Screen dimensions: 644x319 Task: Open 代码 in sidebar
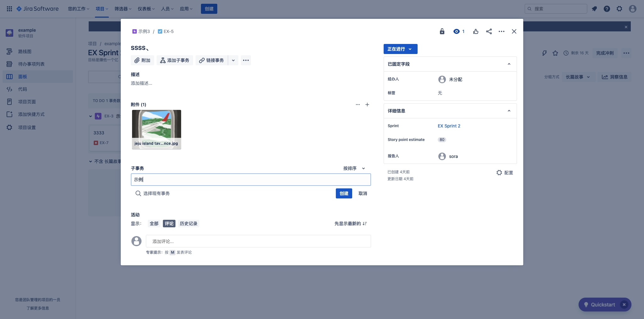click(38, 89)
